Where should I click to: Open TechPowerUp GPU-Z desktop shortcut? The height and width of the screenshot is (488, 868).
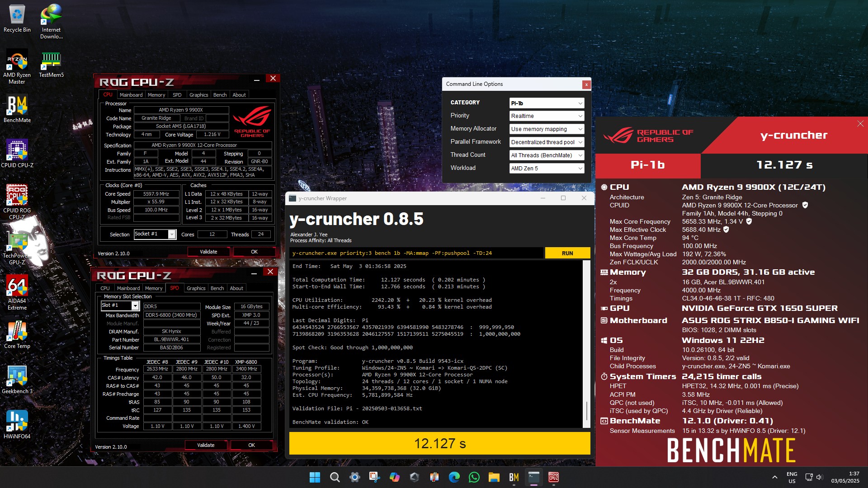click(17, 247)
